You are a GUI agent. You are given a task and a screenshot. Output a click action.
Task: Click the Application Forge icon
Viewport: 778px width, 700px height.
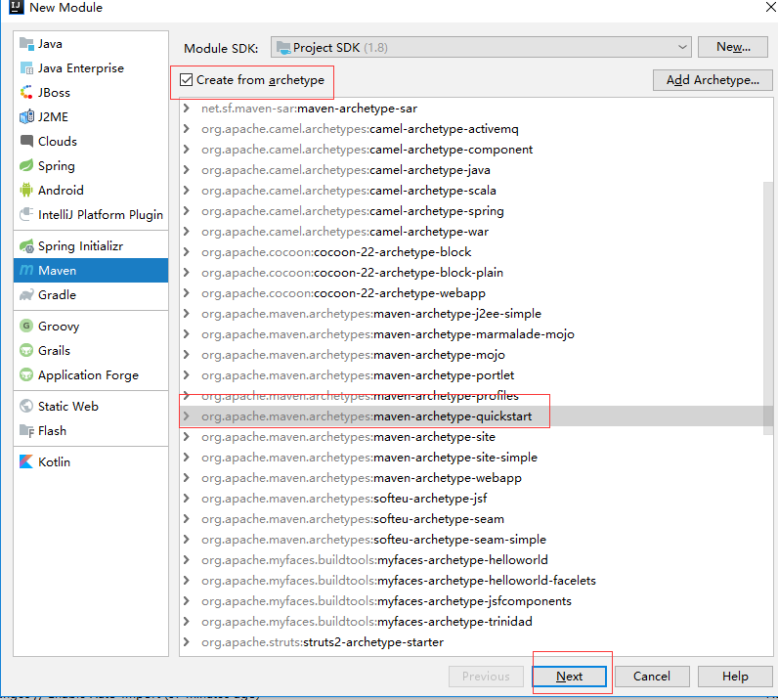pyautogui.click(x=26, y=374)
